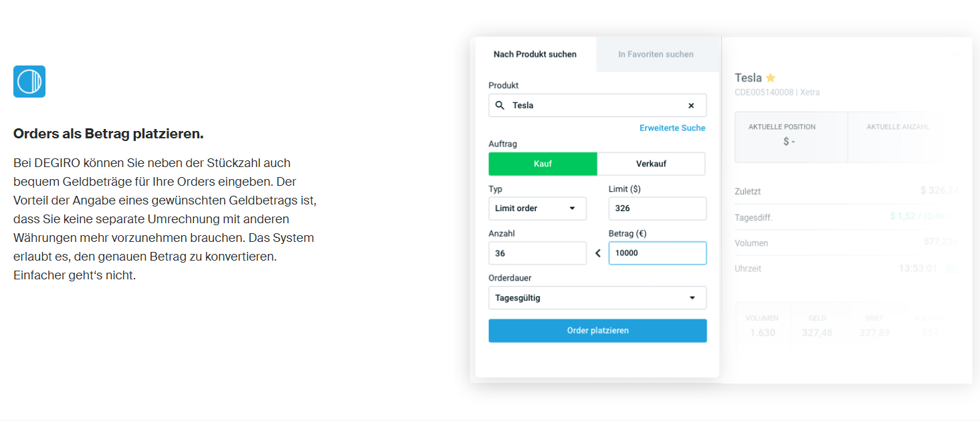Open the Nach Produkt suchen tab
Screen dimensions: 980x421
point(535,54)
